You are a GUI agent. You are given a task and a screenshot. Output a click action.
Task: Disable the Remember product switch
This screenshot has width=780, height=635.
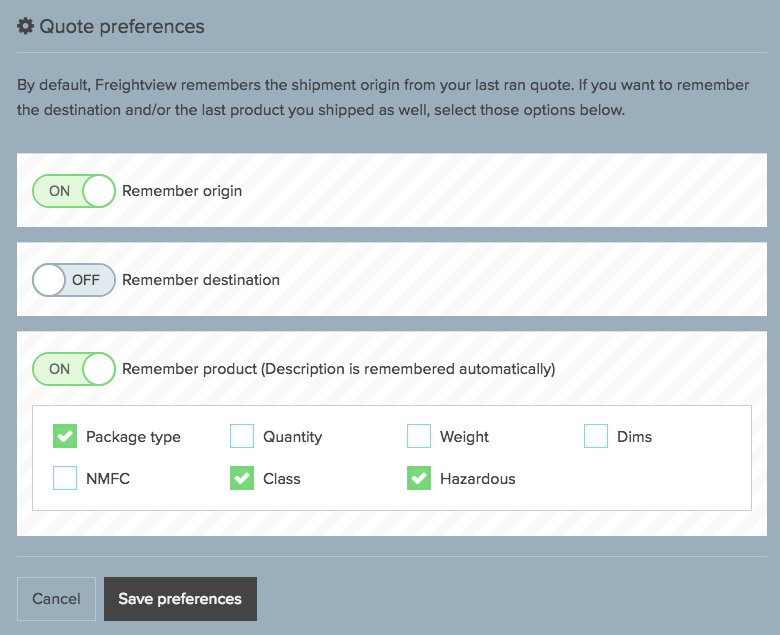[x=74, y=369]
